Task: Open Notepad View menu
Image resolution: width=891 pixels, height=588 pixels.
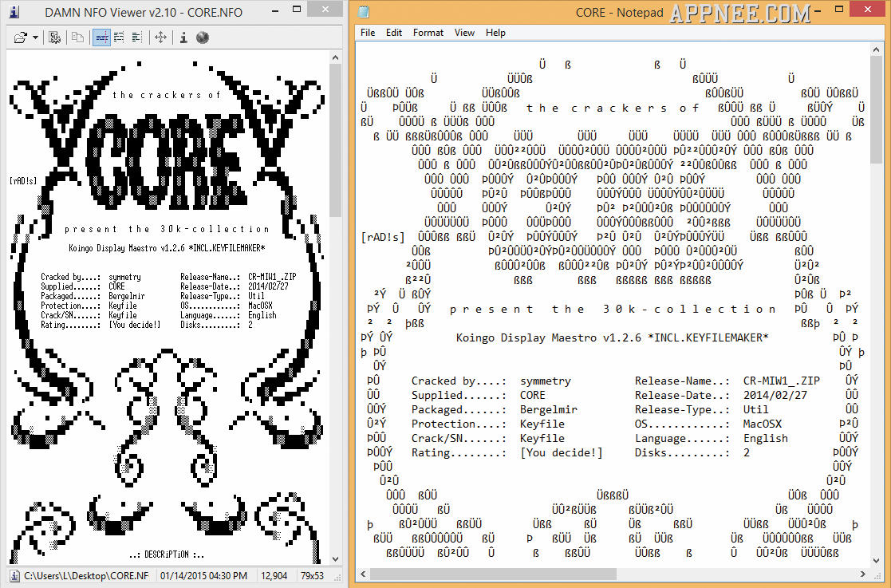Action: tap(464, 33)
